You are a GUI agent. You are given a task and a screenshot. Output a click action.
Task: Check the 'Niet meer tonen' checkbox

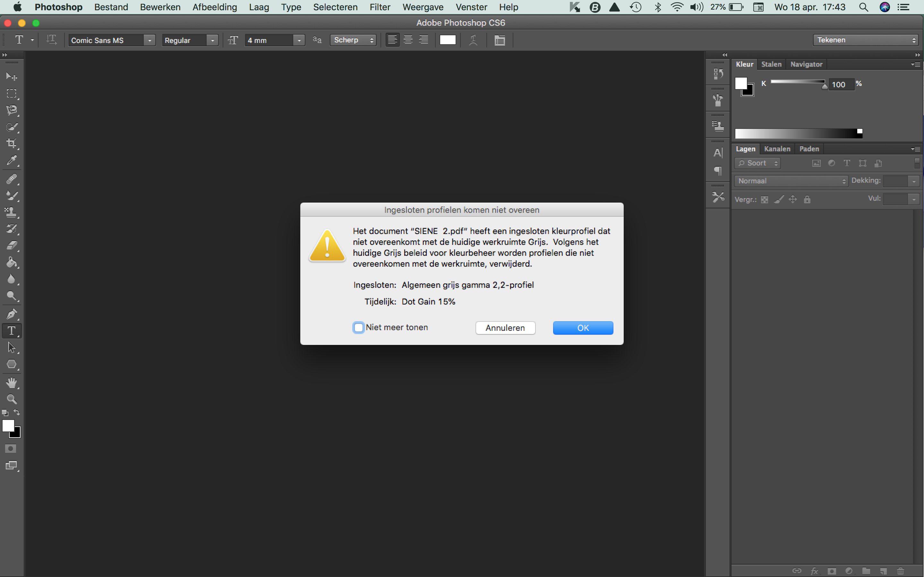click(358, 327)
